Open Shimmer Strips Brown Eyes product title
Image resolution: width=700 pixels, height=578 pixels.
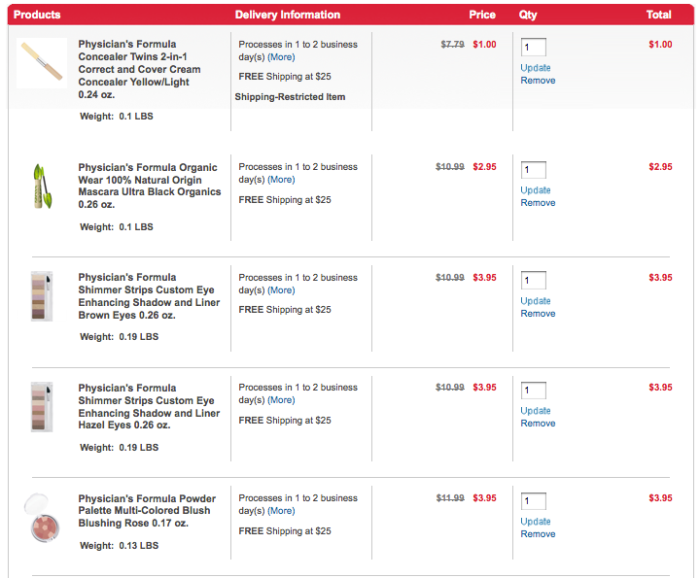148,296
